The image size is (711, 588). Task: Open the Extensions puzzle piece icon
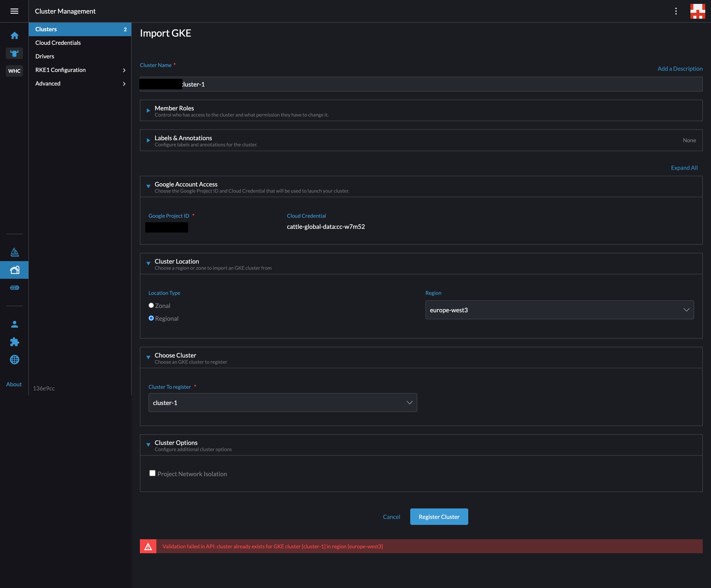click(14, 342)
